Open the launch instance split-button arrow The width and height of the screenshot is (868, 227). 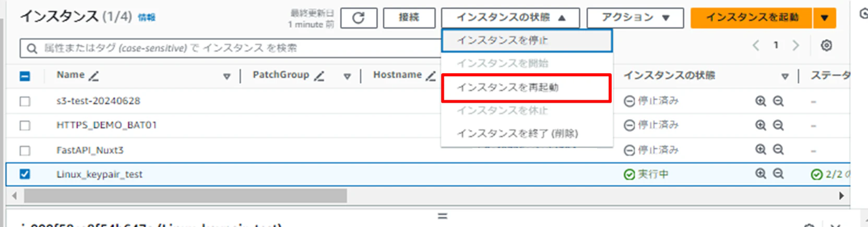pos(824,18)
